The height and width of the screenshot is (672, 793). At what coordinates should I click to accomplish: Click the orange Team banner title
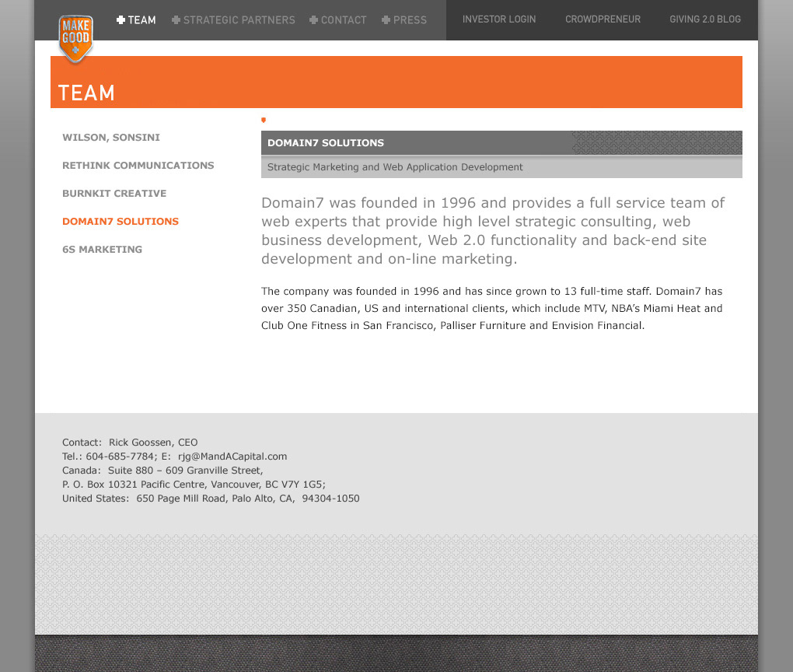[x=86, y=93]
